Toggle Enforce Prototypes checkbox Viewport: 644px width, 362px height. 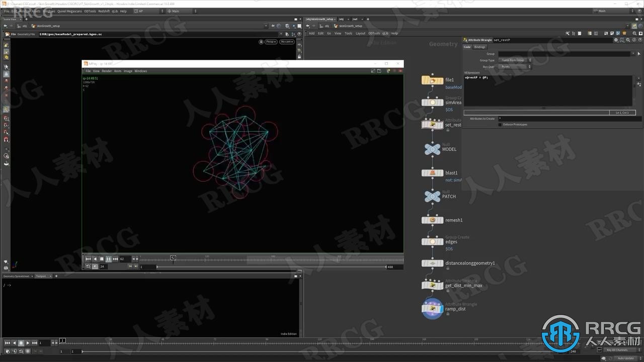pyautogui.click(x=500, y=124)
